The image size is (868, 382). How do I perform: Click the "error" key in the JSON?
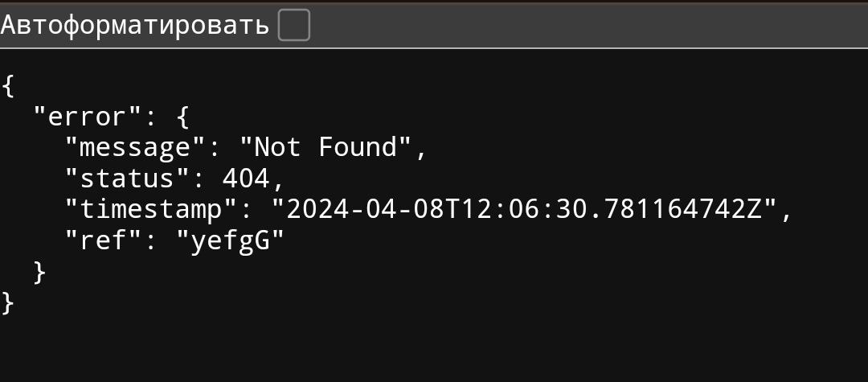[x=88, y=117]
